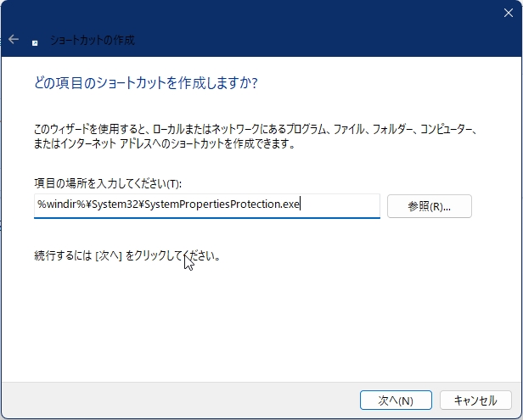Click the 続行するには instruction text
This screenshot has width=523, height=420.
[x=63, y=255]
